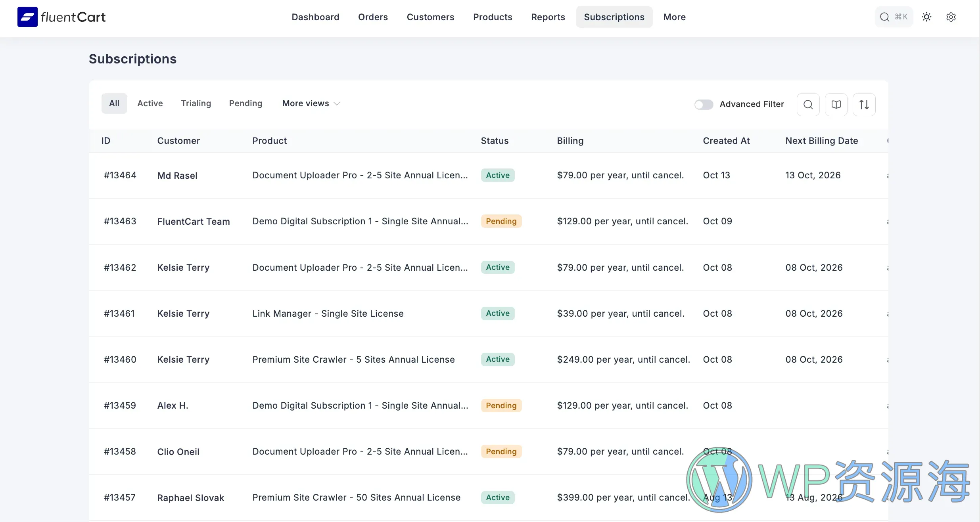Open the Reports section
The height and width of the screenshot is (522, 980).
[548, 17]
